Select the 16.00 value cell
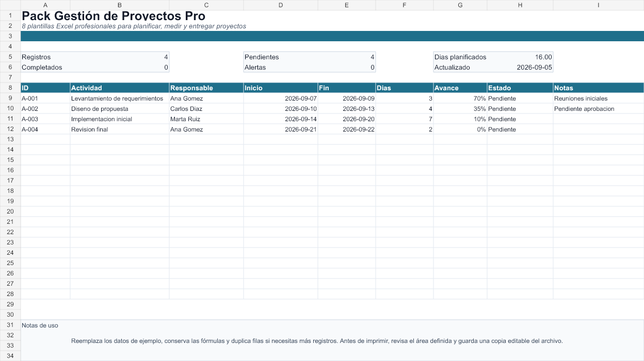Viewport: 644px width, 361px height. (x=520, y=57)
